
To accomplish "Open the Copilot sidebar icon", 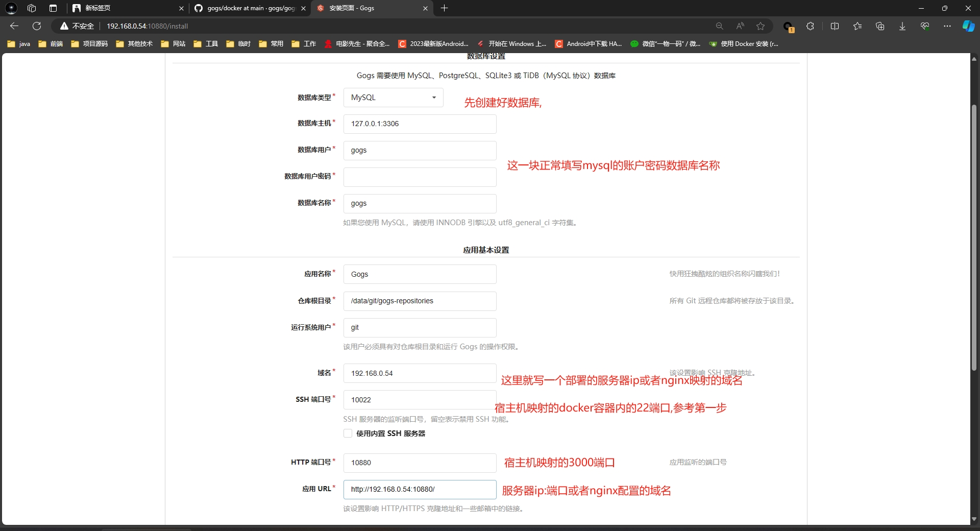I will coord(968,26).
